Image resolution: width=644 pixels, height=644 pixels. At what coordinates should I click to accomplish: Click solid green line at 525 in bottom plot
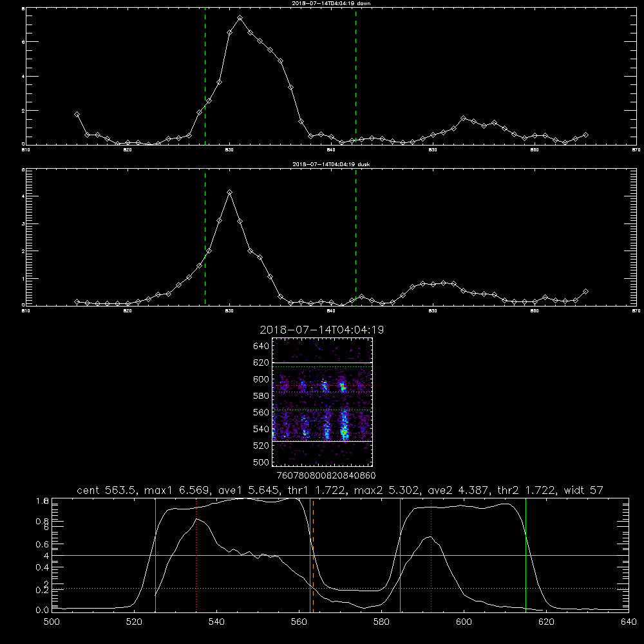pos(155,554)
